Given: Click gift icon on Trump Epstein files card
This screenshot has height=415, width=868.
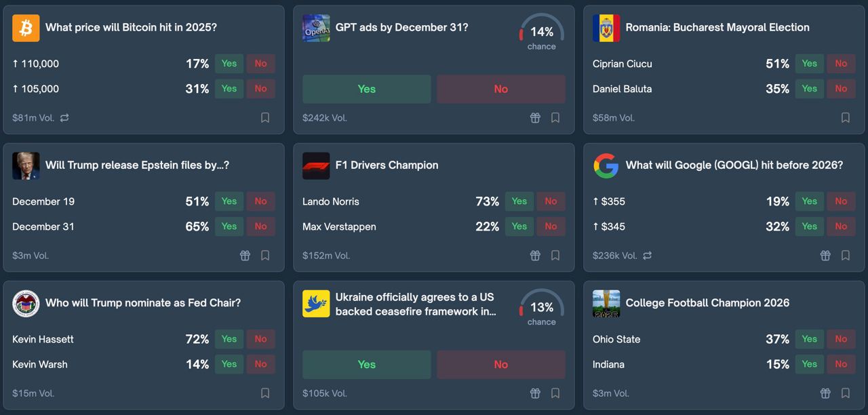Looking at the screenshot, I should click(x=245, y=256).
